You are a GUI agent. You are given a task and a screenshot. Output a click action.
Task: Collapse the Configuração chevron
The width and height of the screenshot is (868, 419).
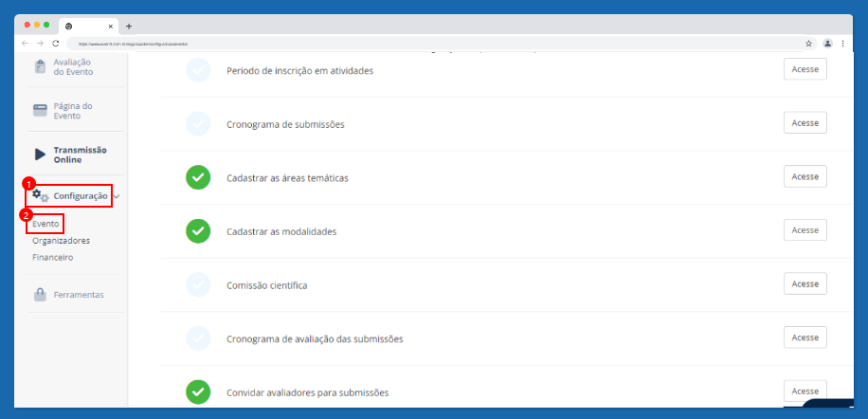tap(117, 196)
